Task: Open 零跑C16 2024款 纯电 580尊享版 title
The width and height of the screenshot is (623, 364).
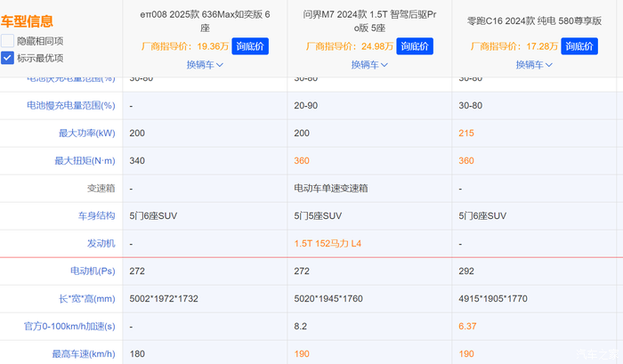Action: 534,21
